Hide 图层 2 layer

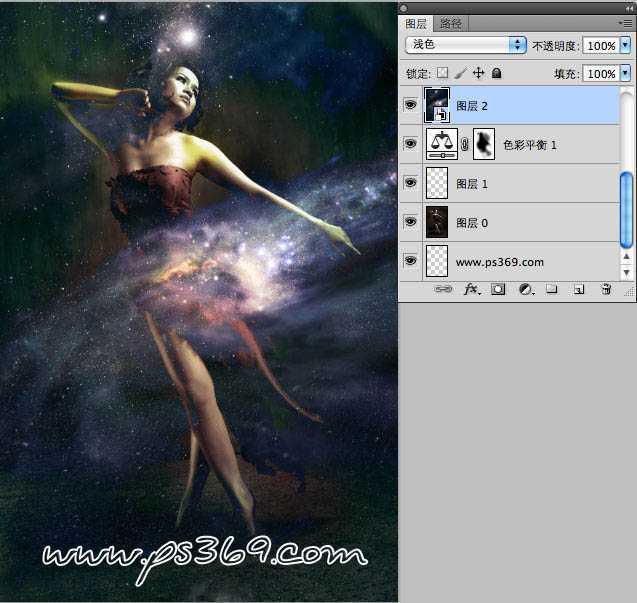[410, 105]
